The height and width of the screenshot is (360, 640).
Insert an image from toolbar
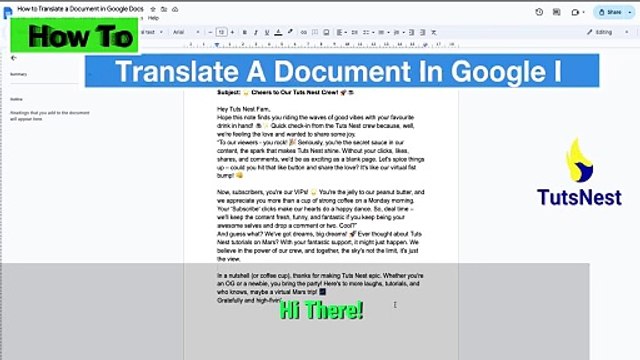[326, 32]
